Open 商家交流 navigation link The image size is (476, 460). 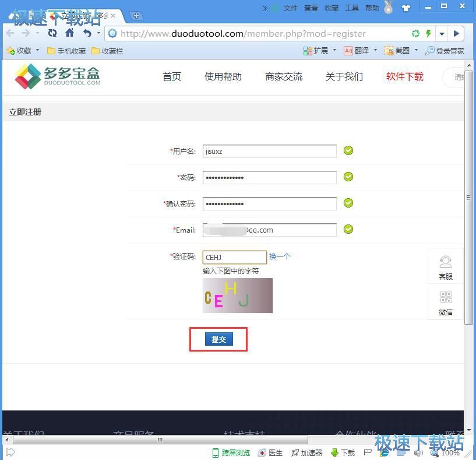284,76
